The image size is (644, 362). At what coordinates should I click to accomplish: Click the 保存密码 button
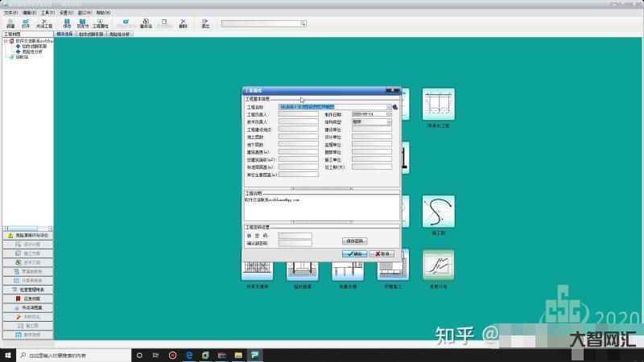pos(355,240)
